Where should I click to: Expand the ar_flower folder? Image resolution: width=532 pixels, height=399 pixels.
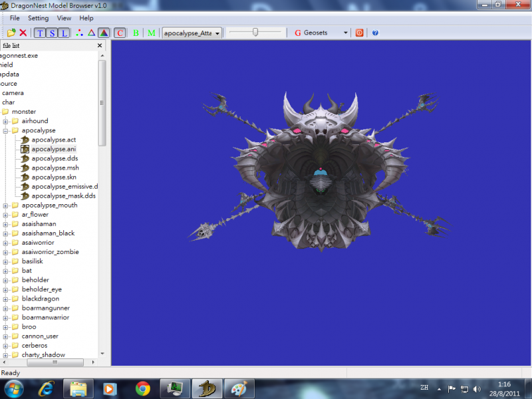point(5,215)
